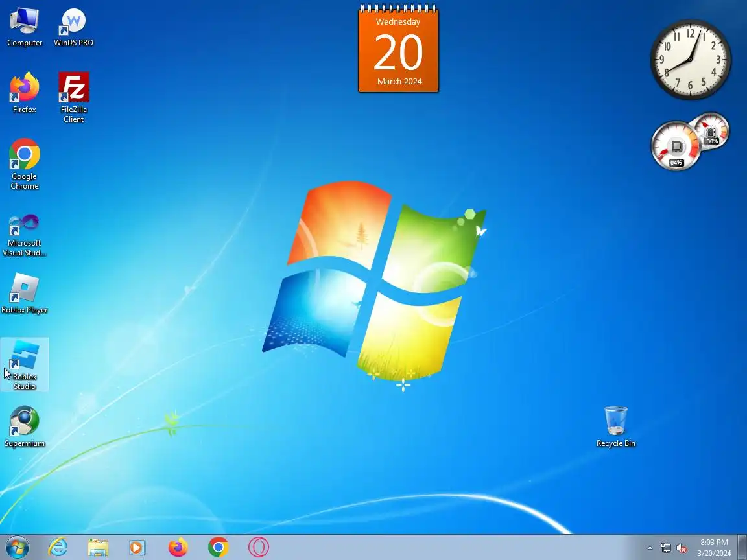Open the network status tray icon
The width and height of the screenshot is (747, 560).
click(x=665, y=548)
